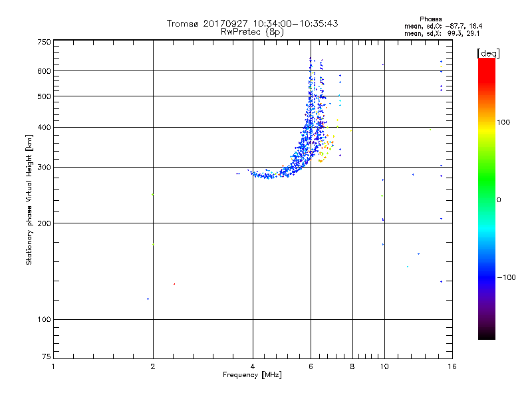Click the y-axis tick label '75'
The height and width of the screenshot is (399, 532).
[47, 356]
